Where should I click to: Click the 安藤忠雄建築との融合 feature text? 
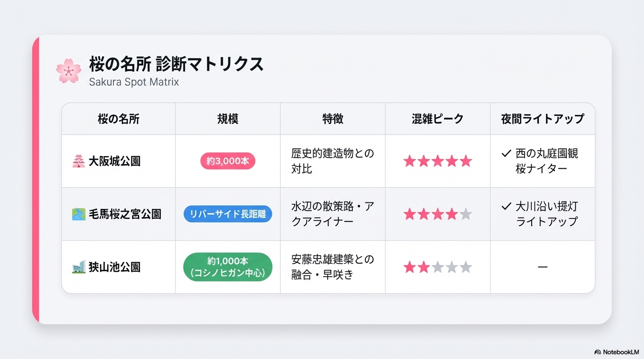332,267
